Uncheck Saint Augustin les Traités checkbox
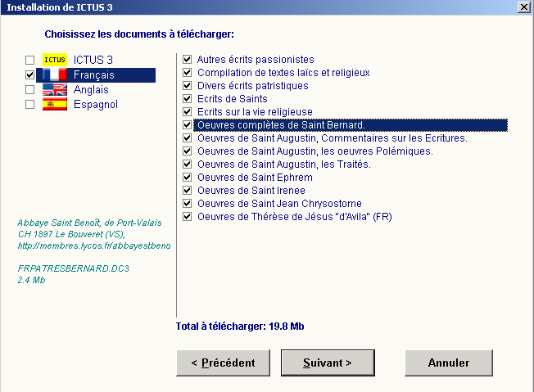The image size is (534, 392). click(x=187, y=164)
